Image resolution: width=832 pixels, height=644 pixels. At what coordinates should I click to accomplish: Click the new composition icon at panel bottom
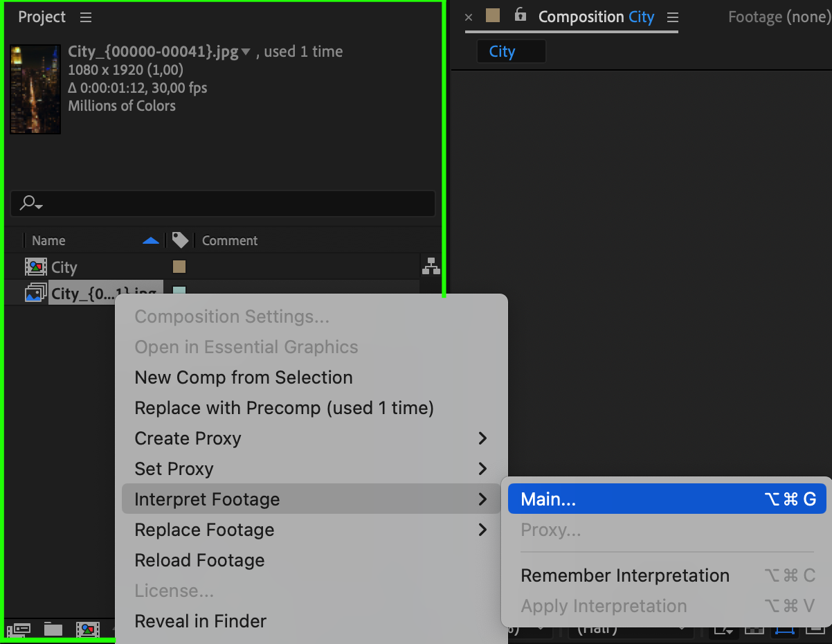[88, 629]
